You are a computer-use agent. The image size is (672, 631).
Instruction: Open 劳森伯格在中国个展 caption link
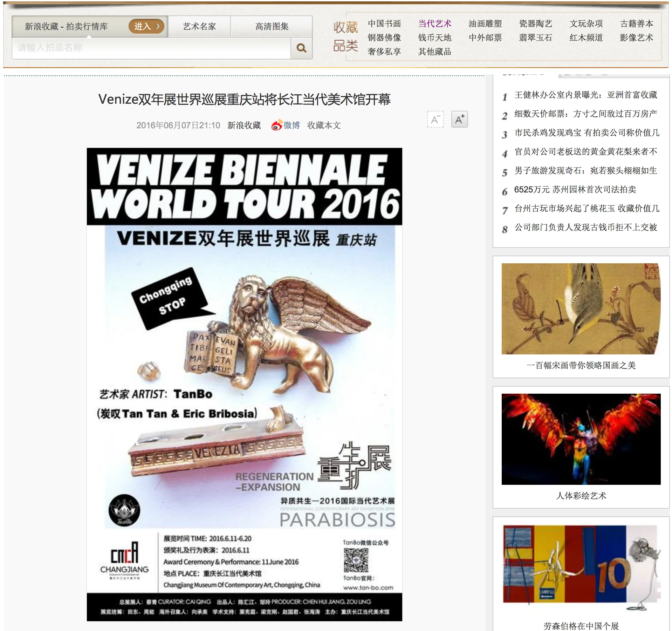pyautogui.click(x=581, y=626)
